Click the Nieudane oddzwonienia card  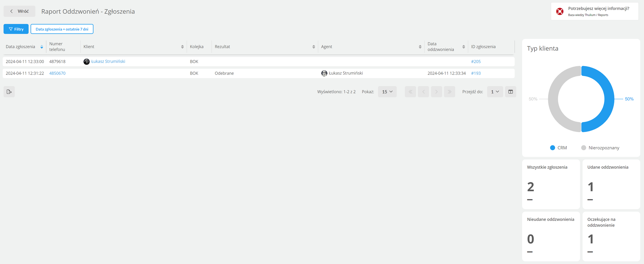(551, 236)
